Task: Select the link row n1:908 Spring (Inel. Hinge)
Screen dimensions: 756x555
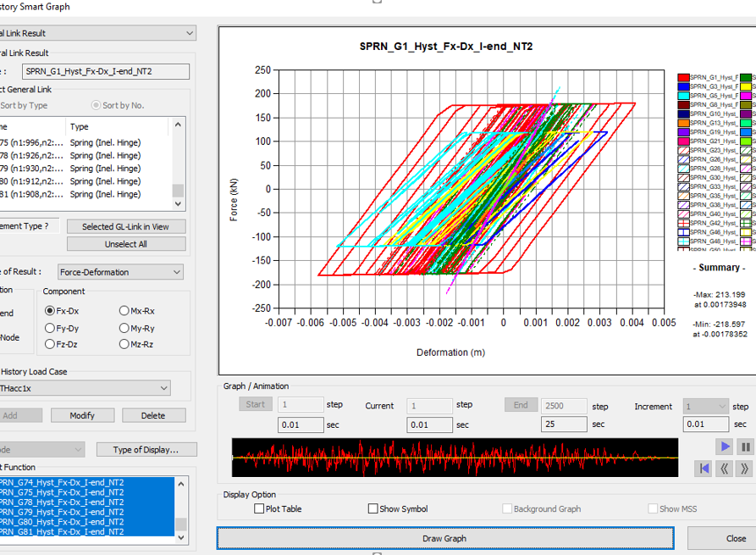Action: tap(85, 194)
